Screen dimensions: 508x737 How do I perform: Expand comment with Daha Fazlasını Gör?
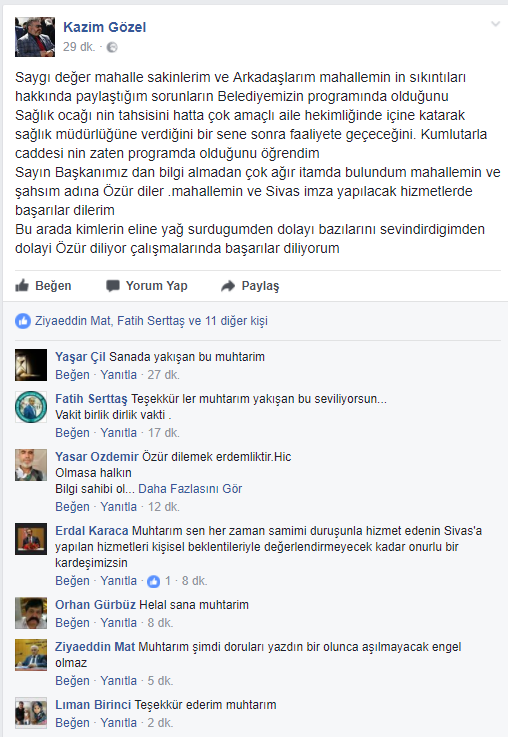click(x=190, y=489)
